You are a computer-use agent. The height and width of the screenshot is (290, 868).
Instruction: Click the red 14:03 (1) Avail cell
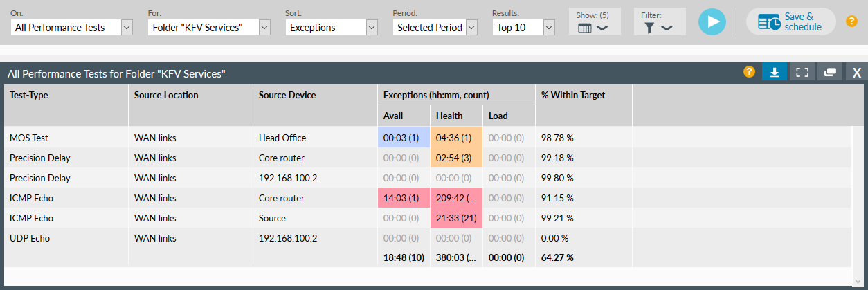click(404, 198)
